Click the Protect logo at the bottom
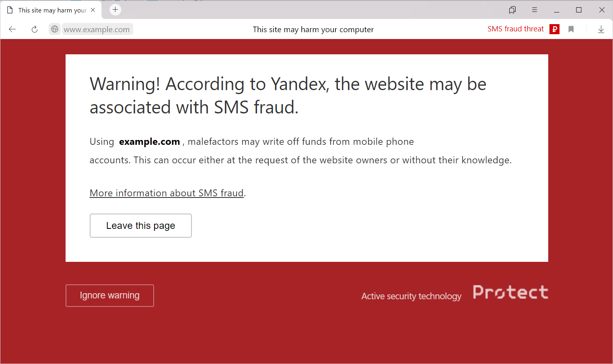Screen dimensions: 613x364 (510, 292)
